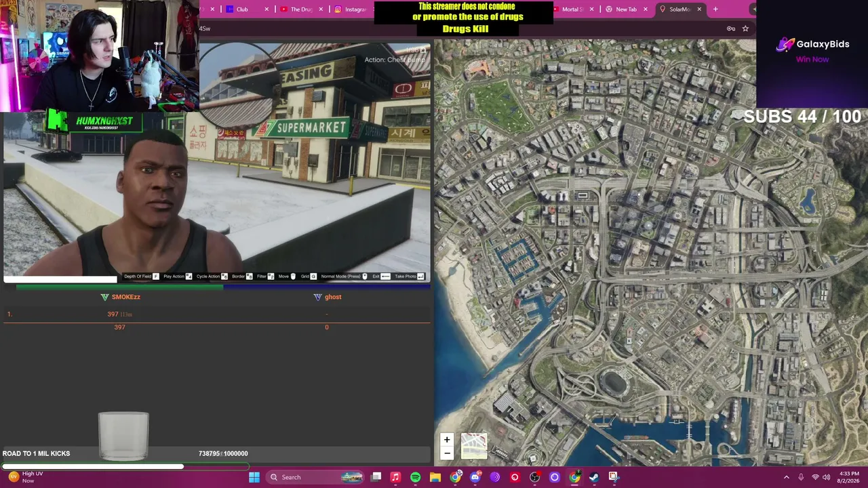Image resolution: width=868 pixels, height=488 pixels.
Task: Click the 738795 / 1000000 kicks counter
Action: click(x=223, y=453)
